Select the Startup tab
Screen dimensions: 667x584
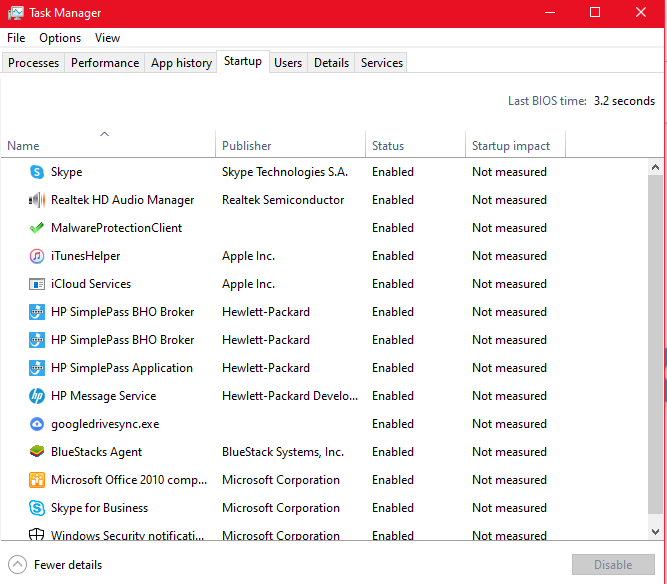point(243,61)
